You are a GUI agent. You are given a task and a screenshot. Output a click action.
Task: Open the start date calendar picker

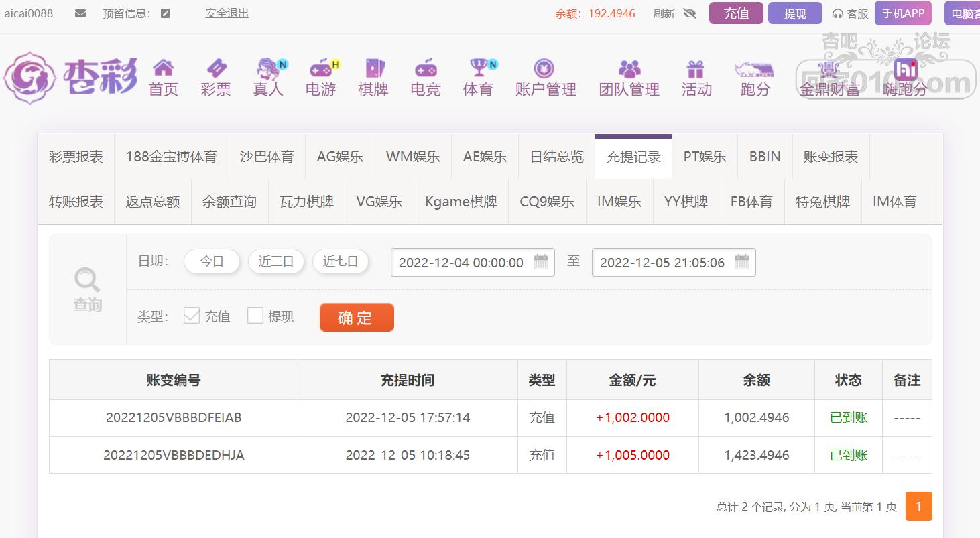click(540, 262)
